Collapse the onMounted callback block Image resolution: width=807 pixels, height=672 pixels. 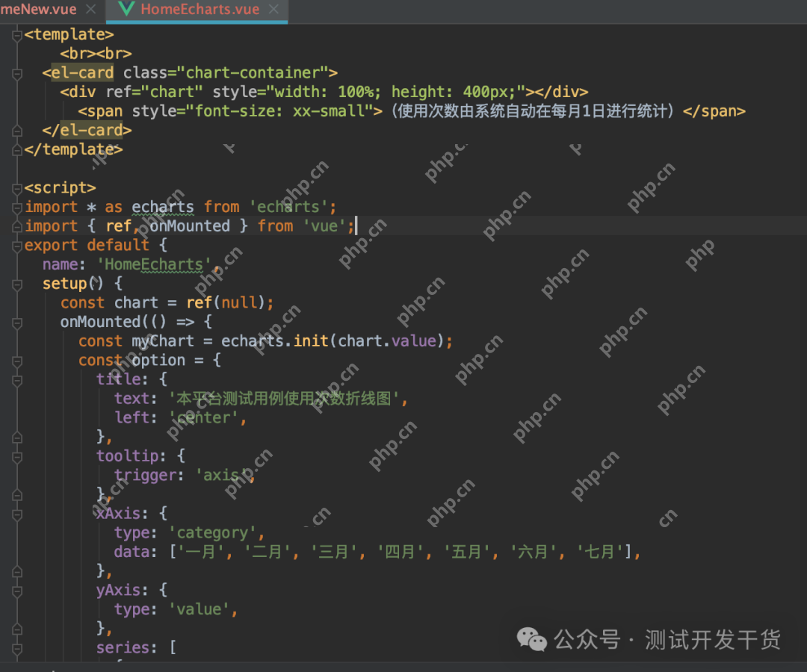click(x=17, y=323)
